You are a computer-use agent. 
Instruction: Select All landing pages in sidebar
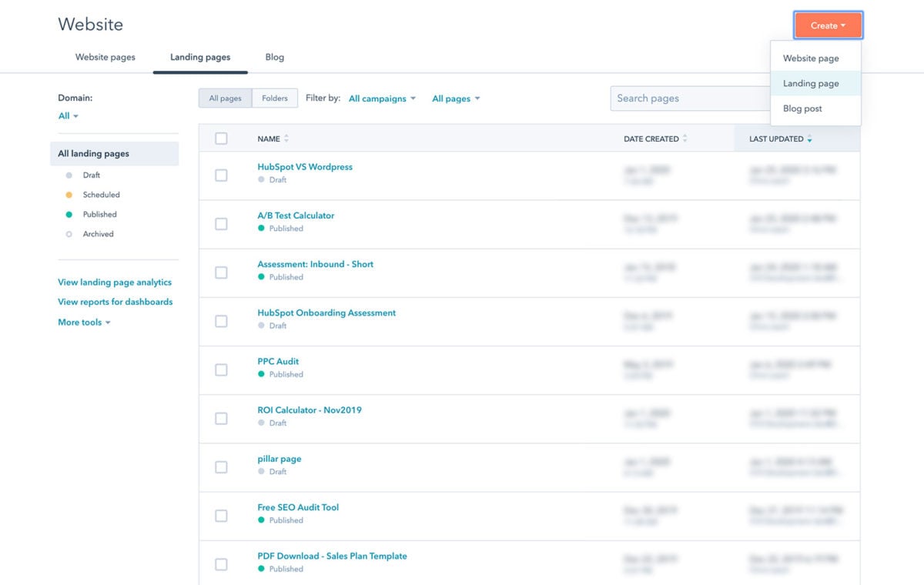coord(114,154)
